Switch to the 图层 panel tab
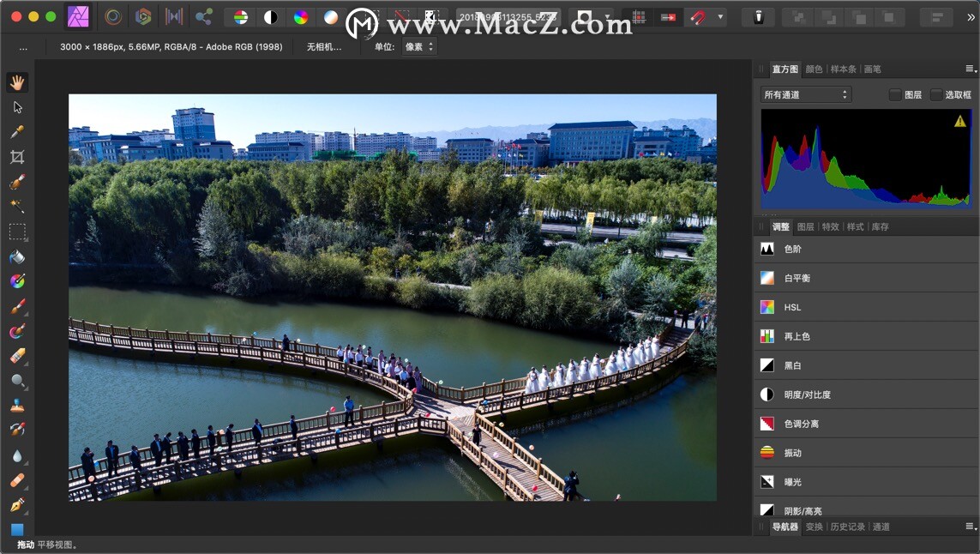 point(806,226)
